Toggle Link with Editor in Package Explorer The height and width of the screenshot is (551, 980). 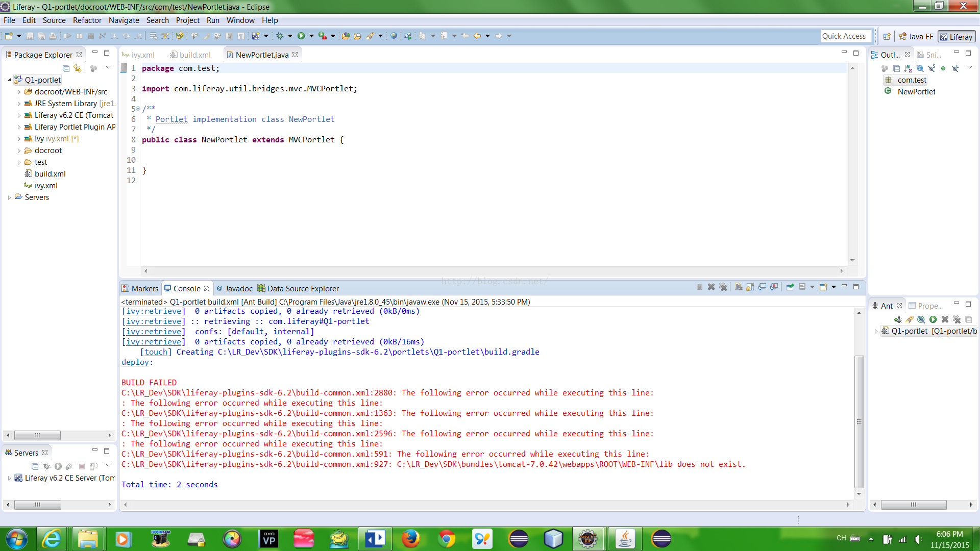click(78, 68)
